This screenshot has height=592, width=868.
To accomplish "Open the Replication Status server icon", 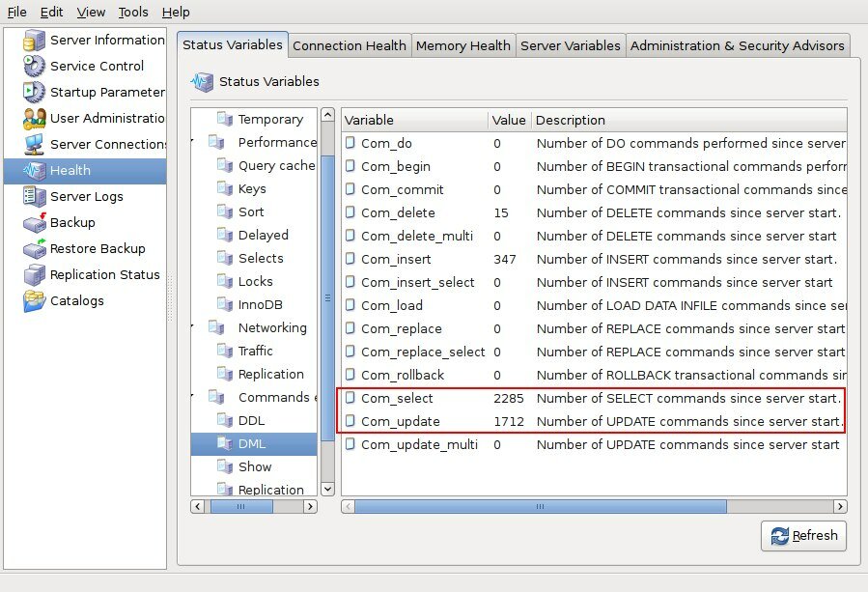I will (35, 274).
